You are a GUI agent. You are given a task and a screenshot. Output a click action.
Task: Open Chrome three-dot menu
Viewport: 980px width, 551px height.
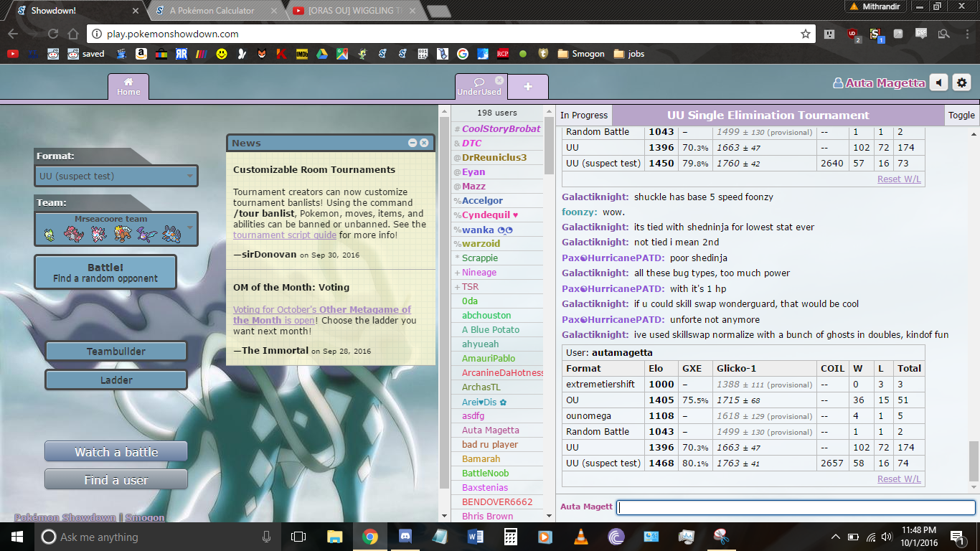(x=968, y=34)
